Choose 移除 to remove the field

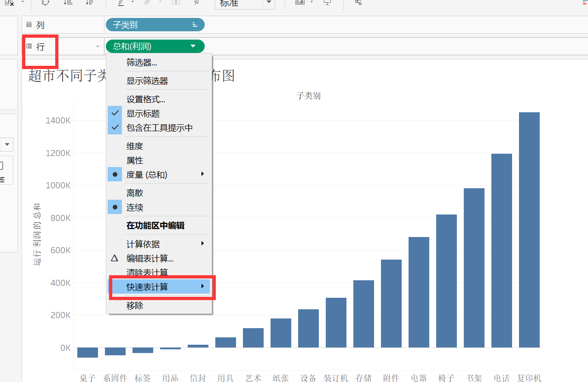[159, 305]
